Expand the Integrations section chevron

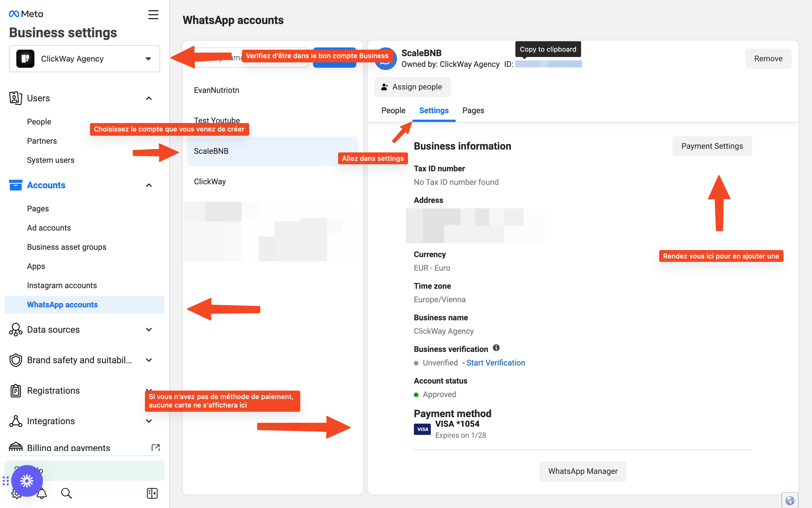(x=149, y=421)
